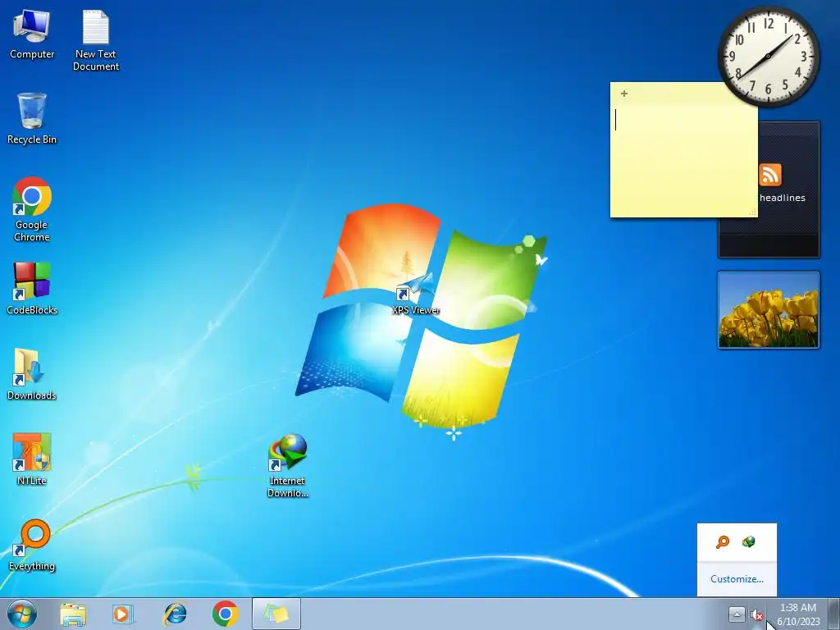This screenshot has height=630, width=840.
Task: Open Windows Explorer from the taskbar
Action: click(x=73, y=614)
